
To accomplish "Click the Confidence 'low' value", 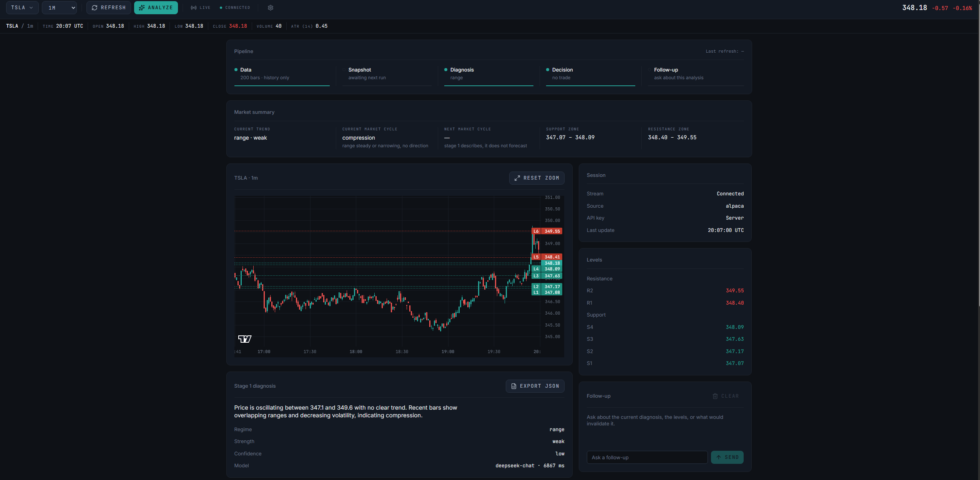I will coord(560,454).
